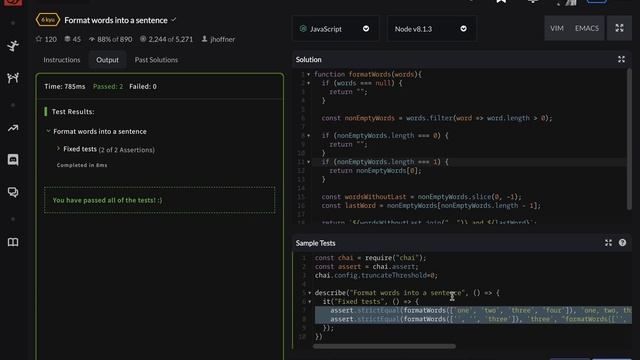
Task: Place cursor on 'const assert = chai.assert;' line
Action: pos(367,267)
